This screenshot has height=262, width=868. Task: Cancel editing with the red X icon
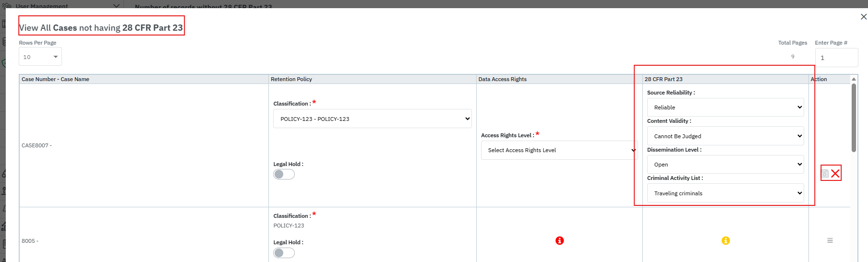pos(836,174)
